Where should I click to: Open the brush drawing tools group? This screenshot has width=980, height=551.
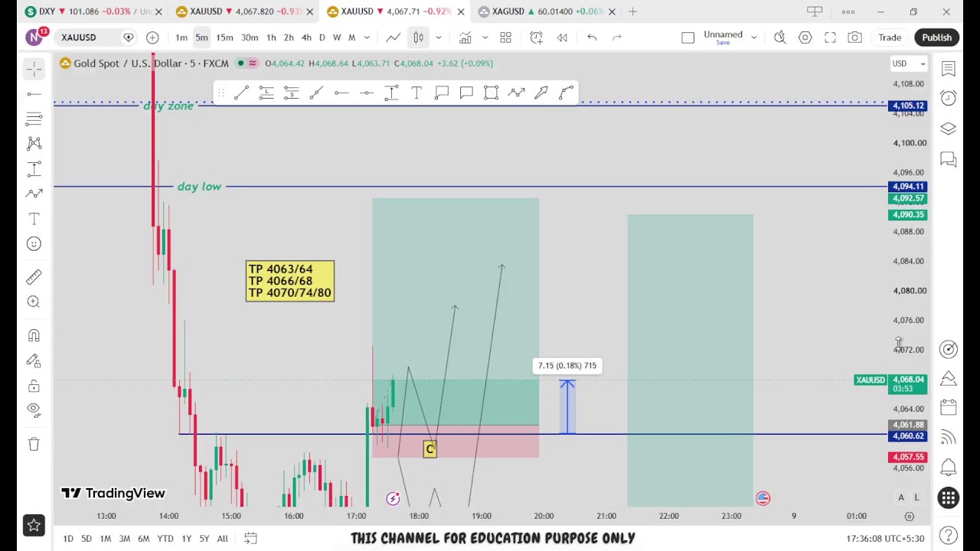pyautogui.click(x=34, y=194)
